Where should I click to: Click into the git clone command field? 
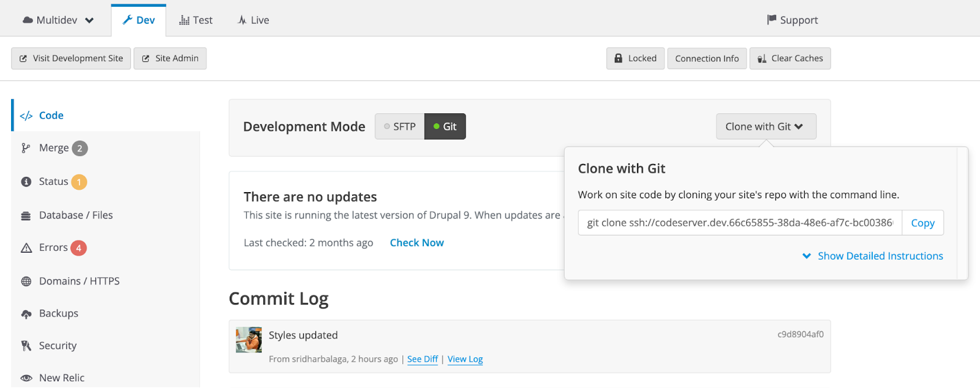[x=740, y=223]
